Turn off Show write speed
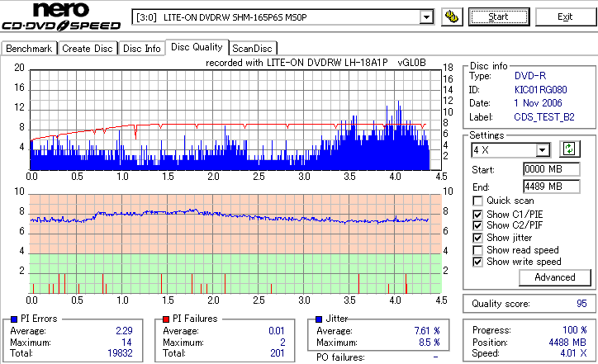 coord(477,262)
